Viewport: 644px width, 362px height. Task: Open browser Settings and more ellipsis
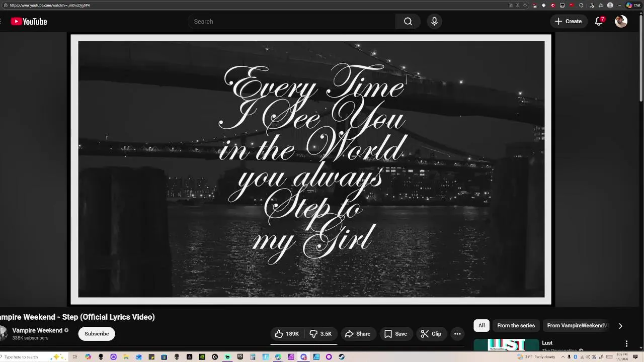click(619, 5)
